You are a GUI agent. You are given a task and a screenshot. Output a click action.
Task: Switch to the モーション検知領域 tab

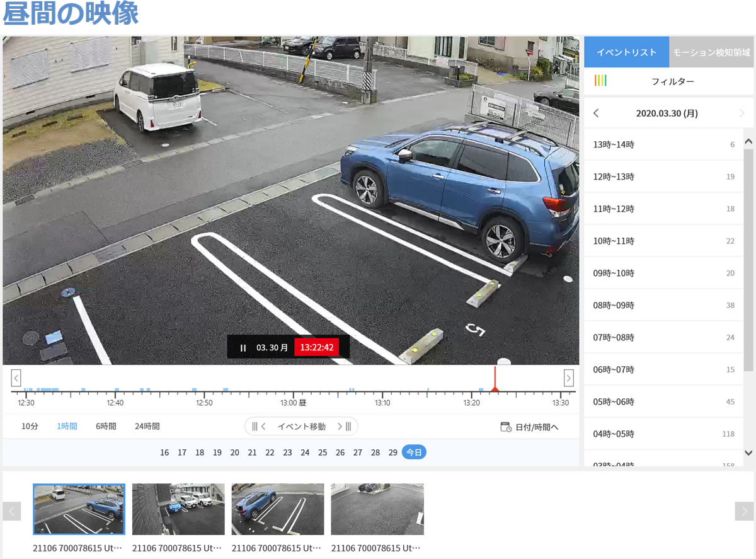[x=711, y=52]
